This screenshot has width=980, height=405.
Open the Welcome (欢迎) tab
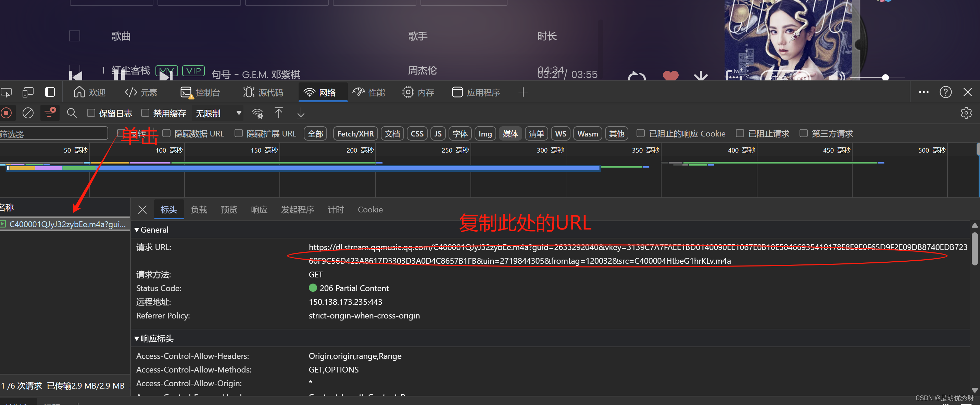[x=90, y=92]
